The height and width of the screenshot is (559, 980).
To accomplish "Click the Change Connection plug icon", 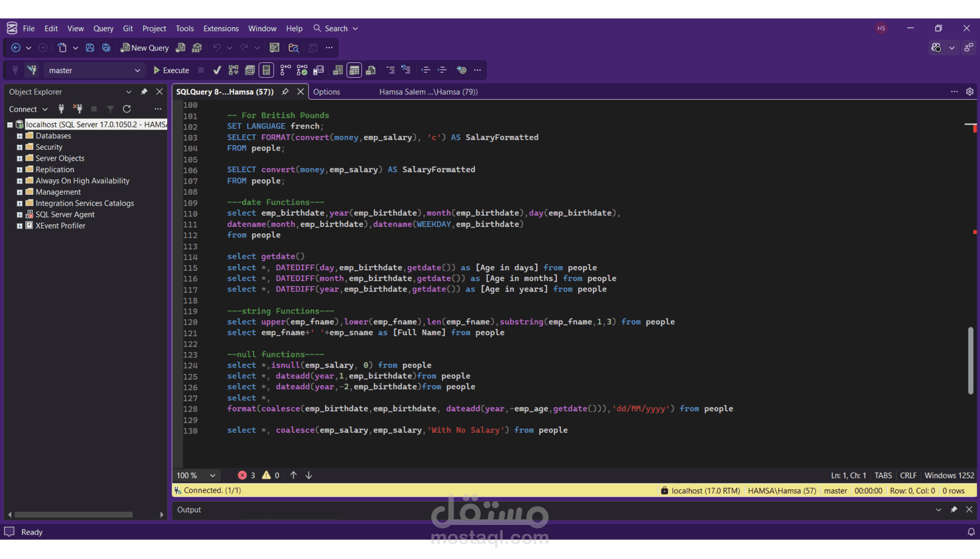I will (x=32, y=70).
